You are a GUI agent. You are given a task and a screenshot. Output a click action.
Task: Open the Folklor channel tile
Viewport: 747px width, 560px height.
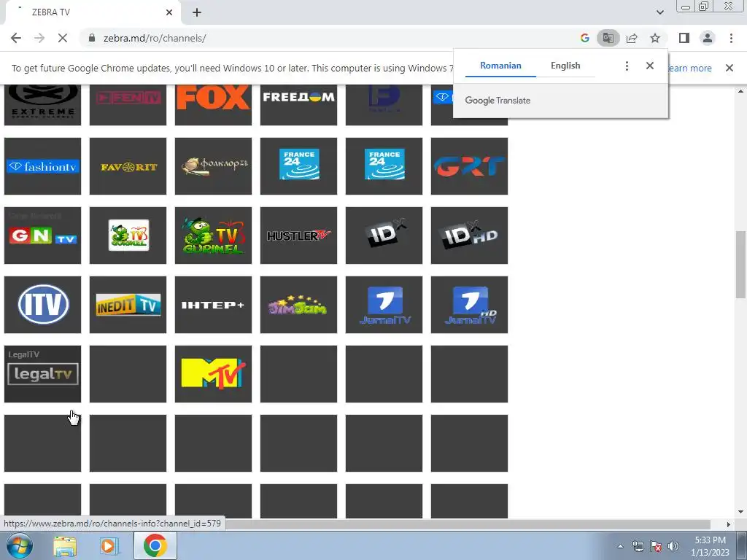pyautogui.click(x=213, y=166)
